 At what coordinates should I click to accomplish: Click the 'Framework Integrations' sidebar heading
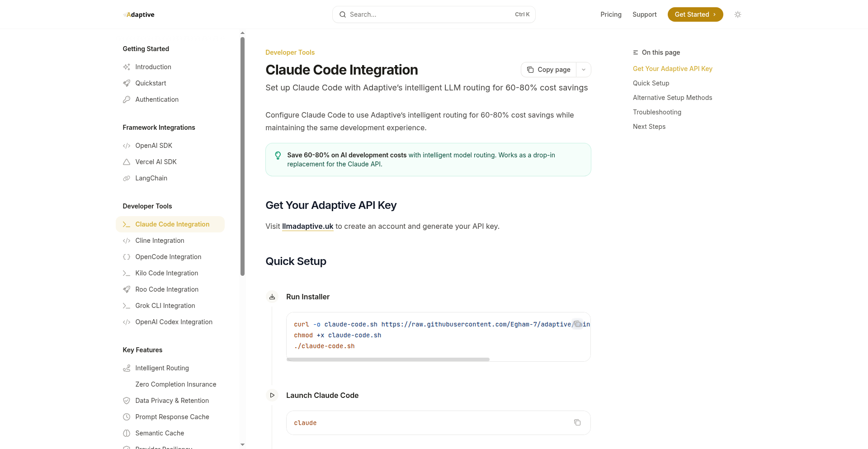(x=159, y=128)
